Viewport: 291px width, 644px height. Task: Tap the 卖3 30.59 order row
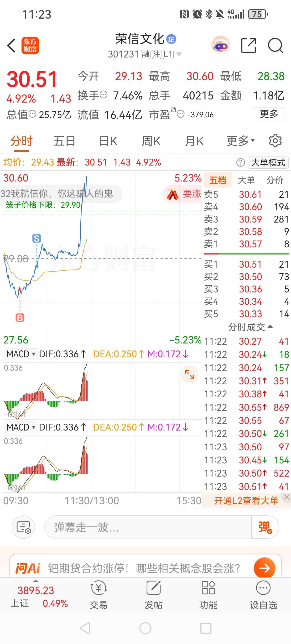point(246,219)
